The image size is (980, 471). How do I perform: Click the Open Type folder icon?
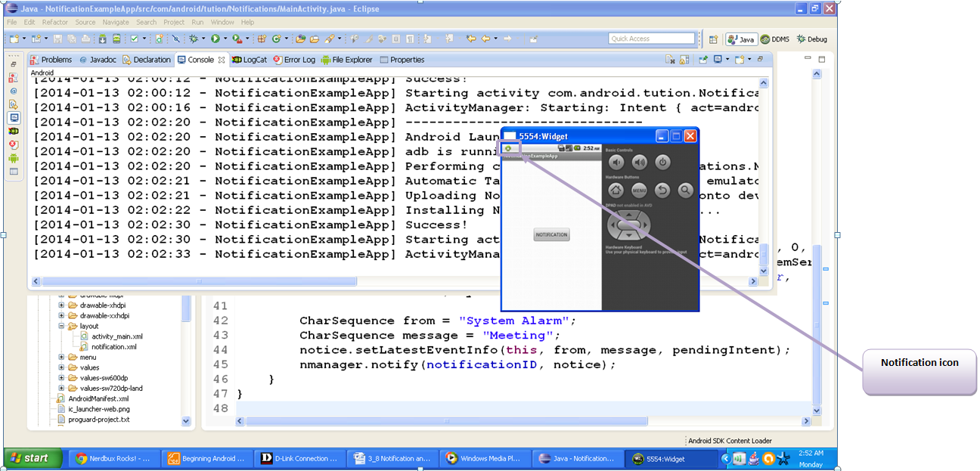(300, 39)
